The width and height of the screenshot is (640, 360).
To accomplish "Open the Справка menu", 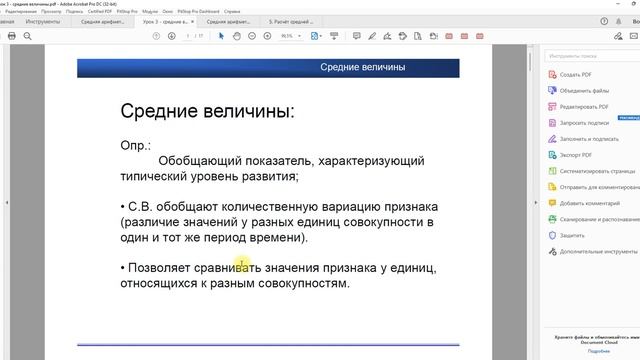I will point(232,11).
